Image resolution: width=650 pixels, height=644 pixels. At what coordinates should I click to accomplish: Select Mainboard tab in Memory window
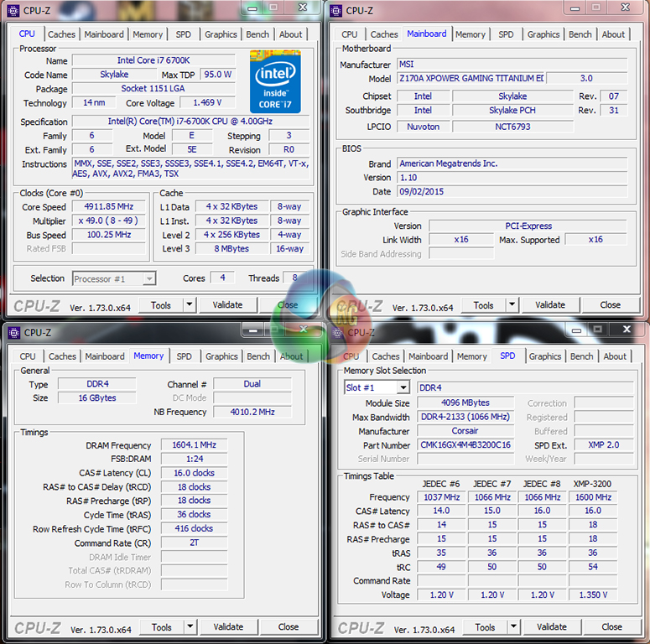(x=105, y=356)
